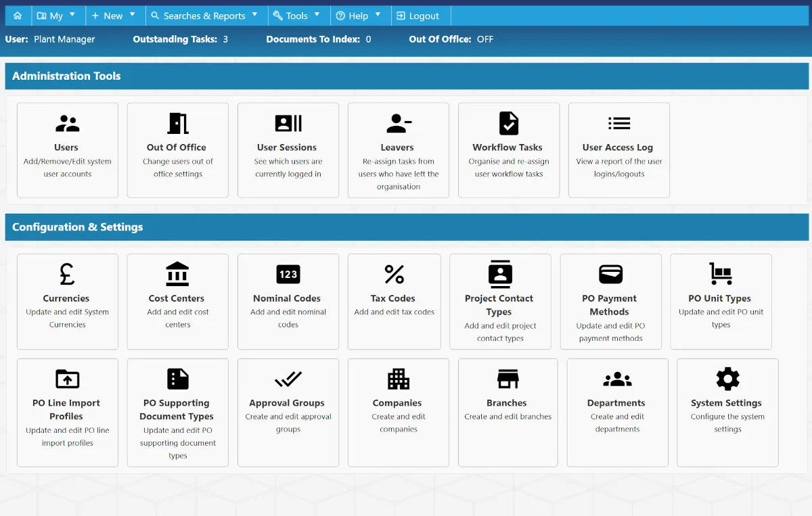Click 'Create and edit branches' description
This screenshot has height=516, width=812.
pos(508,417)
